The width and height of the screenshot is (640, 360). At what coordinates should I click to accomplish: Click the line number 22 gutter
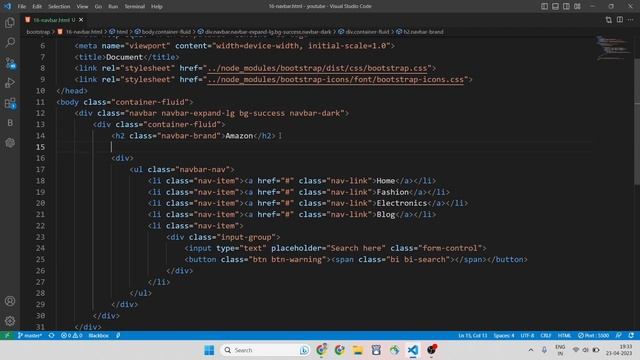[x=40, y=226]
